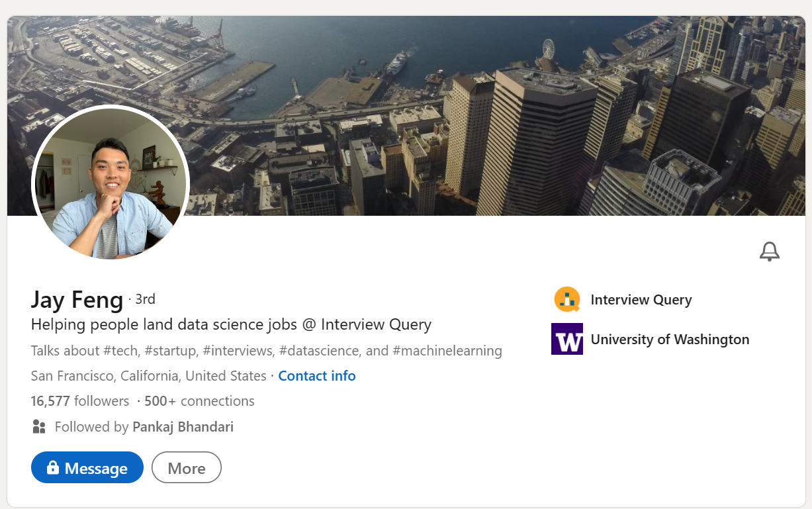This screenshot has height=509, width=812.
Task: Expand the More options button
Action: tap(187, 468)
